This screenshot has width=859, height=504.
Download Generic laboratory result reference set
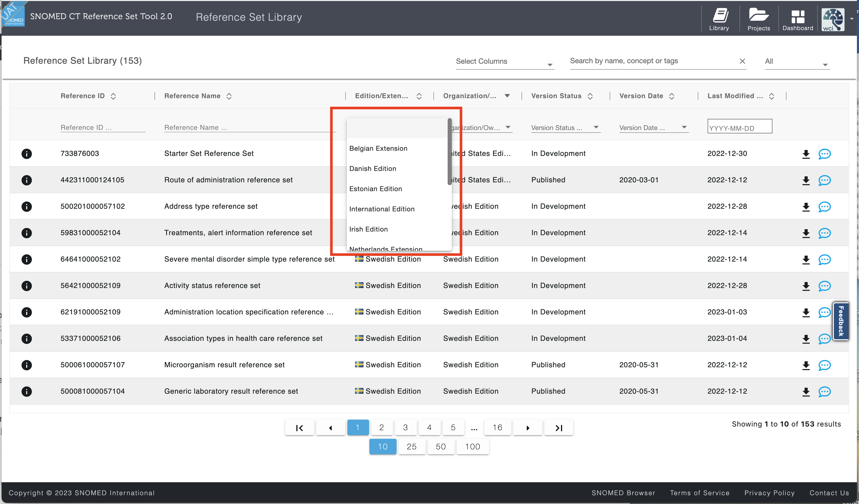[806, 392]
